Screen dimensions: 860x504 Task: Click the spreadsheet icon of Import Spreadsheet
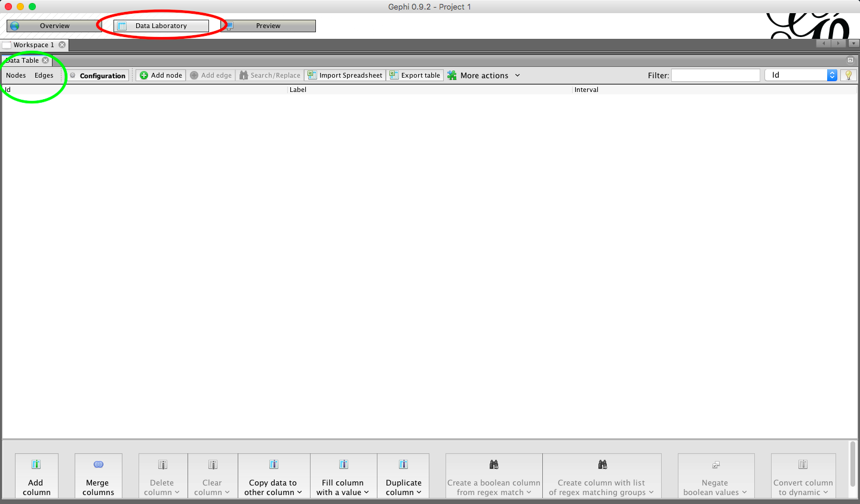(312, 75)
